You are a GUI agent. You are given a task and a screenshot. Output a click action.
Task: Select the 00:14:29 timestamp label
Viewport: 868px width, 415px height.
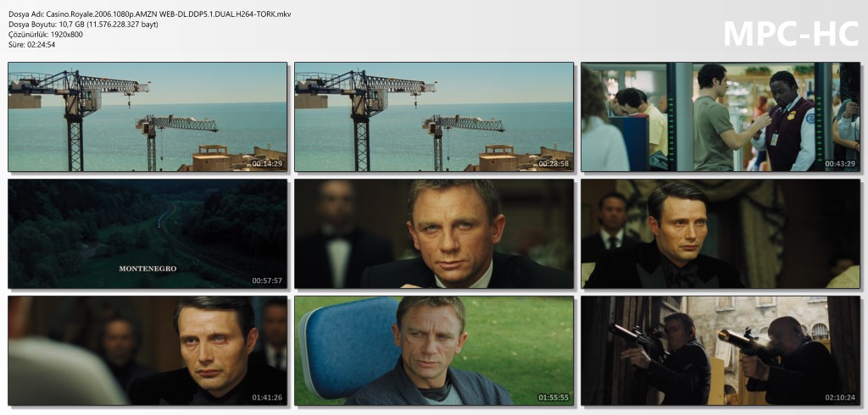click(x=267, y=163)
